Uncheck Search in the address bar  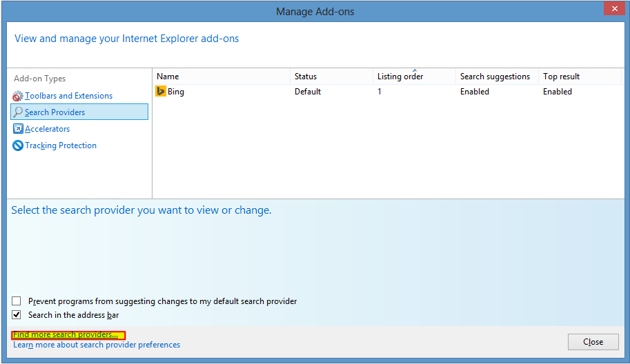17,314
